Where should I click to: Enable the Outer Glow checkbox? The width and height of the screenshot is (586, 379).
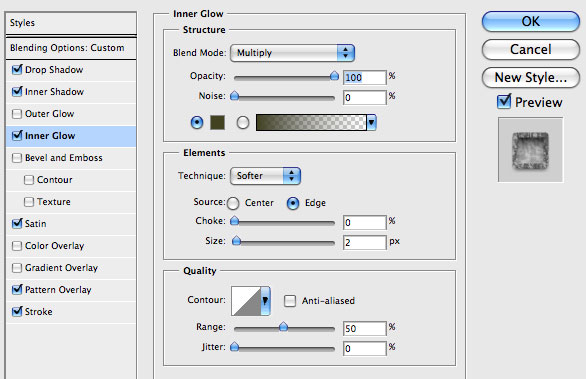(17, 114)
